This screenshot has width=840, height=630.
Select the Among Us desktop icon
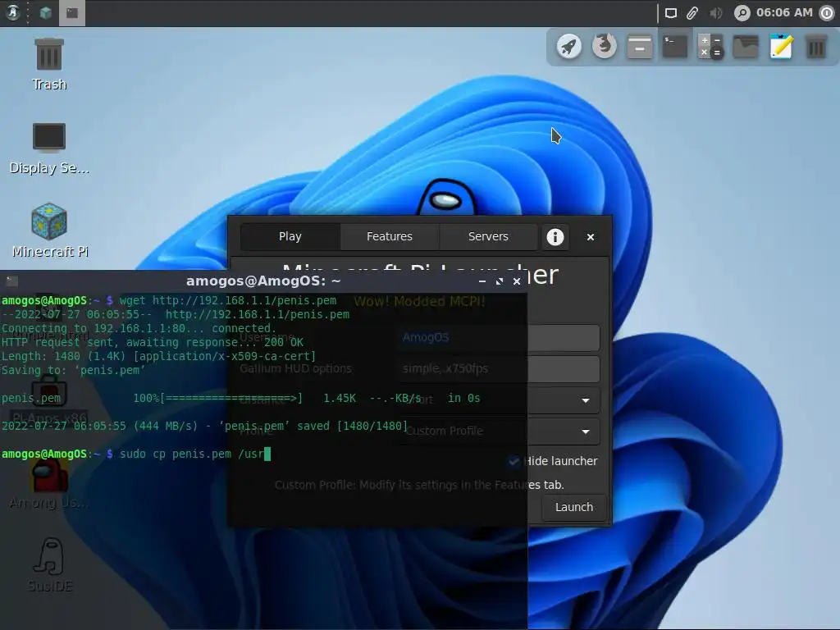tap(49, 482)
